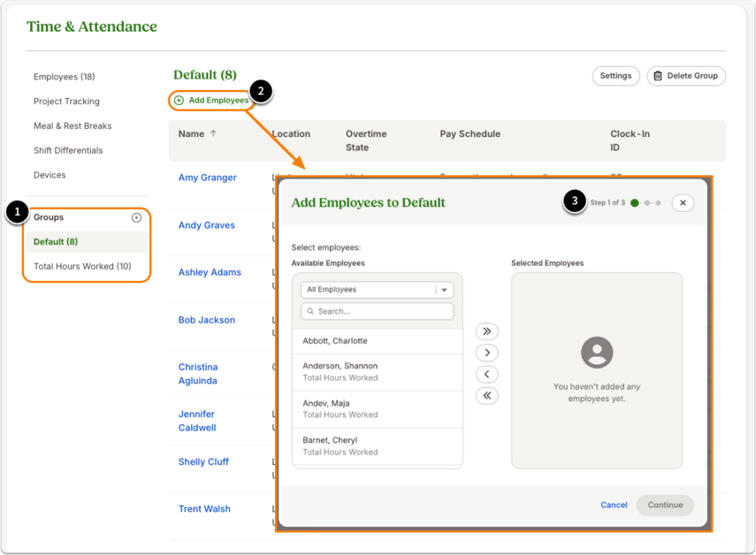Screen dimensions: 756x555
Task: Click the magnifier icon in the search box
Action: 310,311
